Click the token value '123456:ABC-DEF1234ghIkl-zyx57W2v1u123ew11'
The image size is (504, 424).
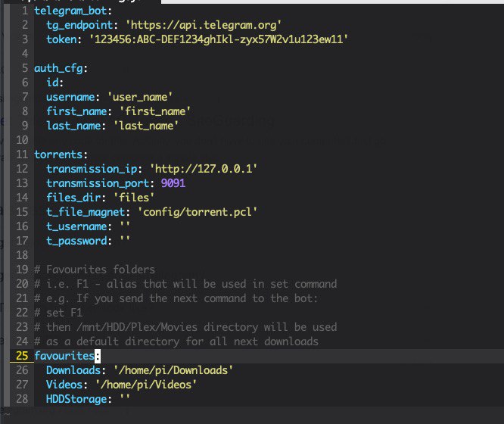219,39
